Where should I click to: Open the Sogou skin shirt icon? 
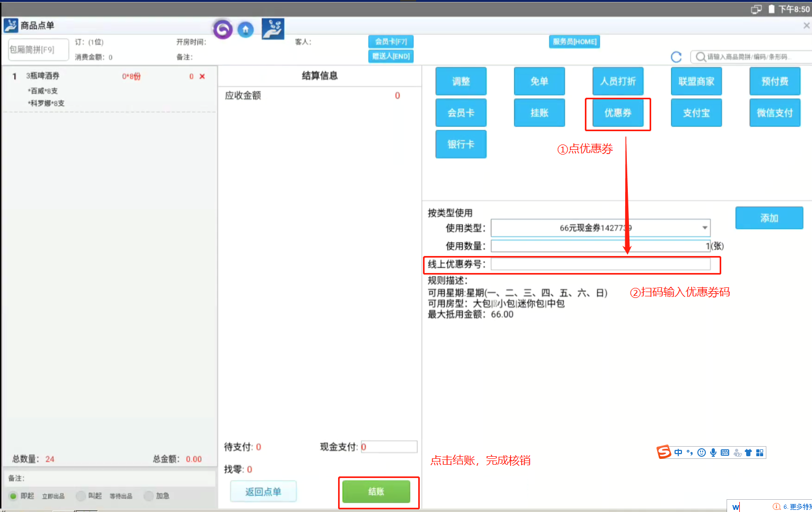tap(748, 453)
